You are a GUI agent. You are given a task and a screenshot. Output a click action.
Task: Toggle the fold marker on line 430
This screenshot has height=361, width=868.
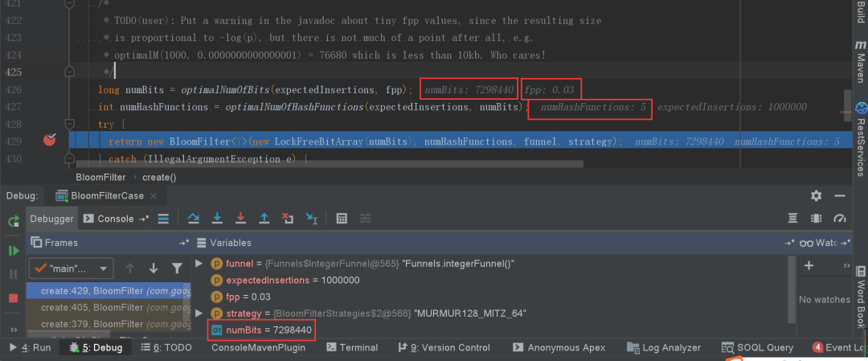(69, 159)
